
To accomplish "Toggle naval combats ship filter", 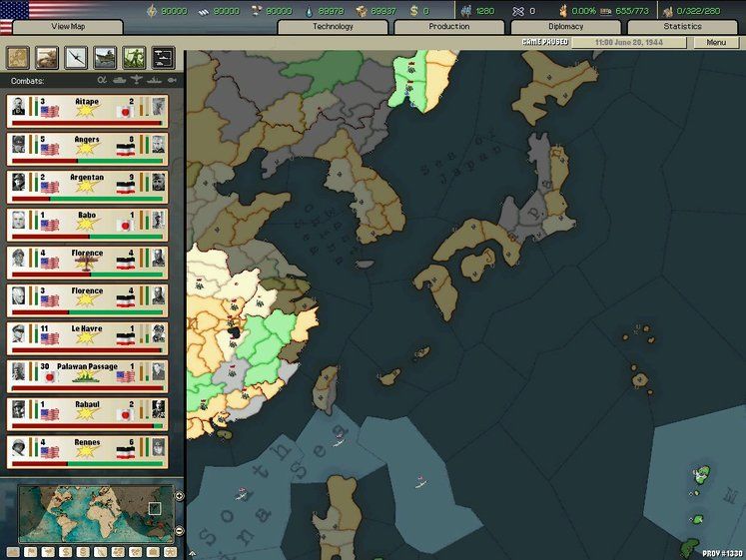I will [154, 80].
